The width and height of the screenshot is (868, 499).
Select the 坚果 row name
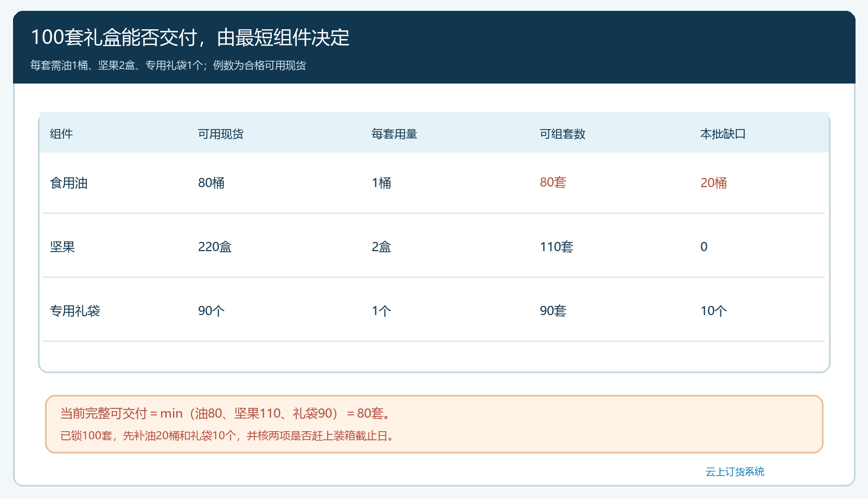coord(62,247)
